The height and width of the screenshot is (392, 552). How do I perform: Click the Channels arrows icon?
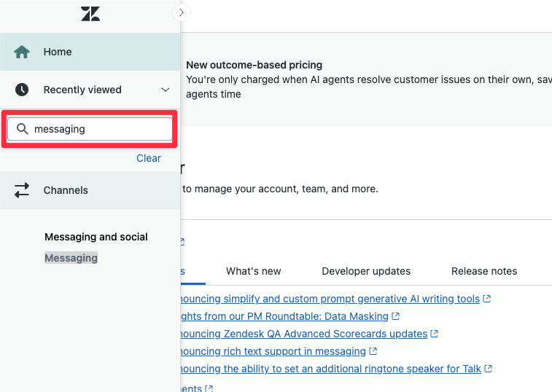(x=22, y=190)
